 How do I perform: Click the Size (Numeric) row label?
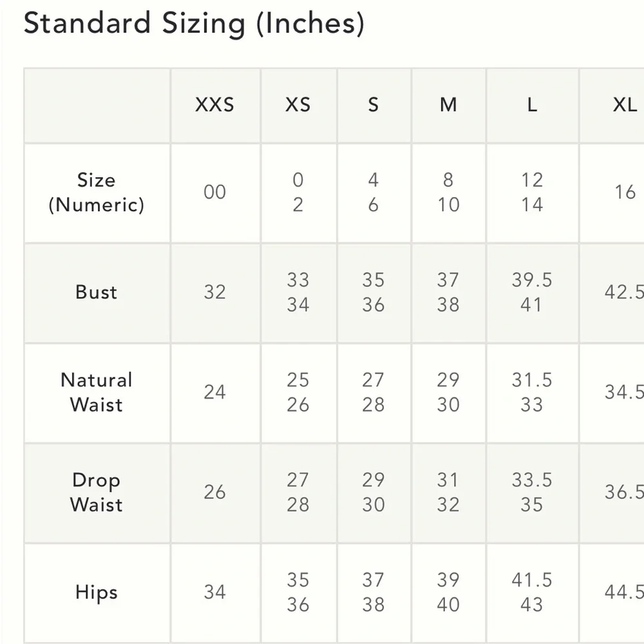point(97,193)
